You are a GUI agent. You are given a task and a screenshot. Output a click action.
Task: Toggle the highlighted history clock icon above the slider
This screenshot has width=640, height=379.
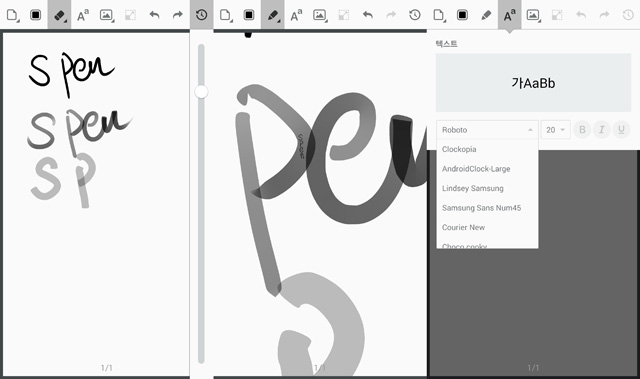tap(202, 15)
